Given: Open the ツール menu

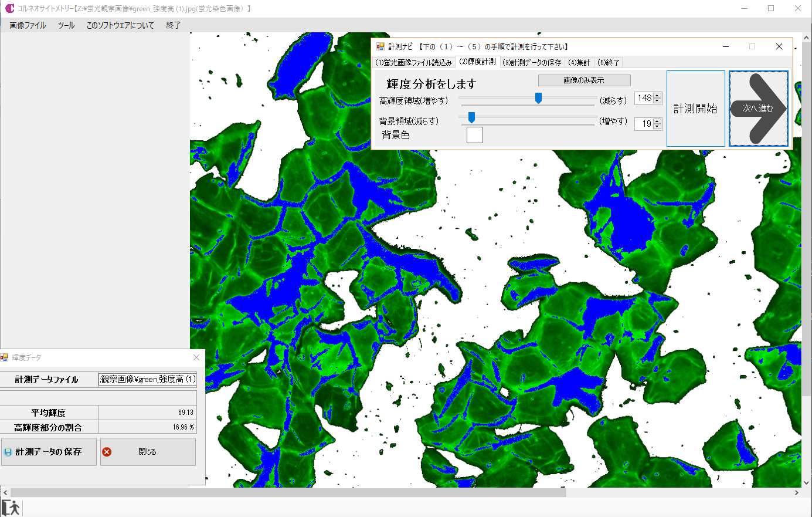Looking at the screenshot, I should coord(66,25).
